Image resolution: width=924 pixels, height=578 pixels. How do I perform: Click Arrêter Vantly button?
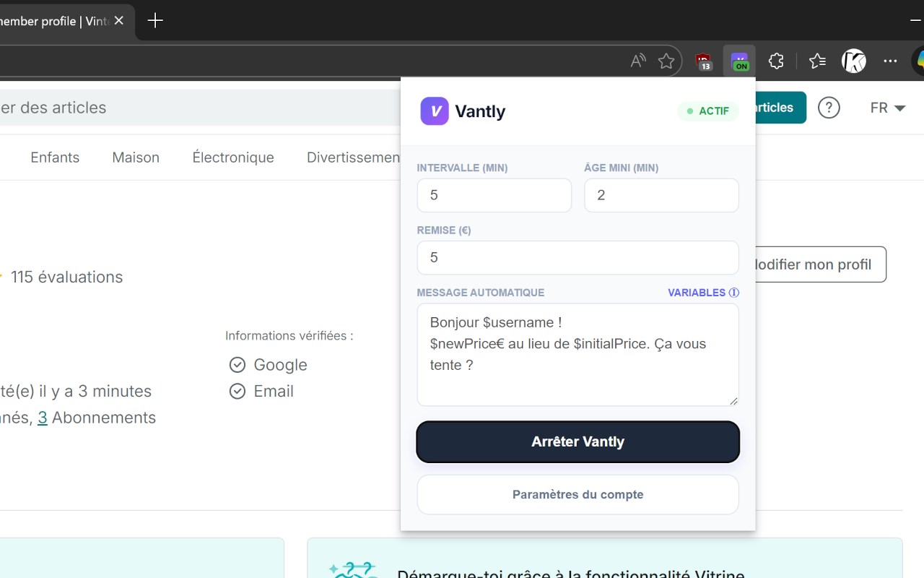coord(578,441)
